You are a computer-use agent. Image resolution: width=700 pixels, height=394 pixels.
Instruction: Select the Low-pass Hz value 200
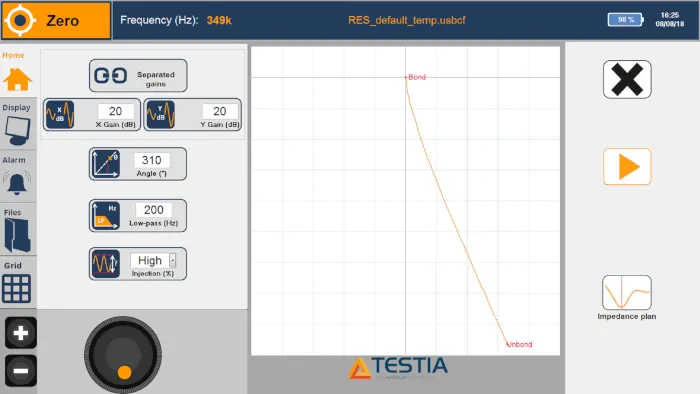point(153,210)
